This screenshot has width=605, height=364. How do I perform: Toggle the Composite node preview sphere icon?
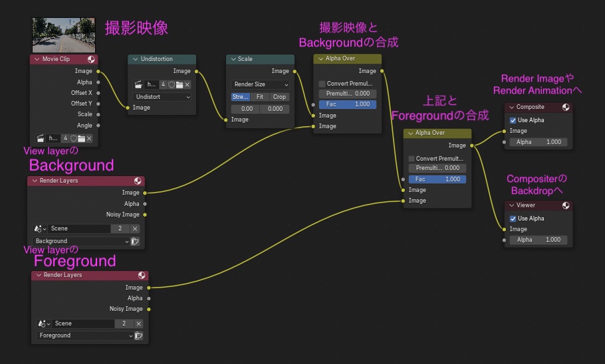coord(566,107)
